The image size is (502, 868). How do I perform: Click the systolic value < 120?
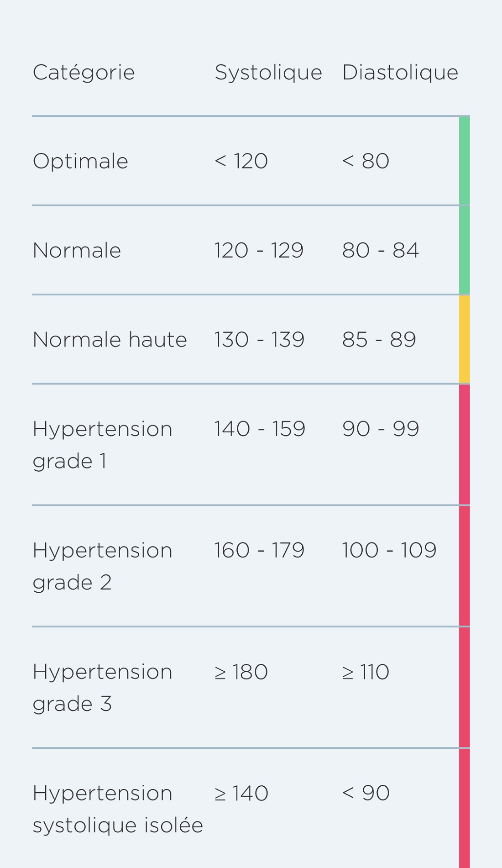click(241, 161)
